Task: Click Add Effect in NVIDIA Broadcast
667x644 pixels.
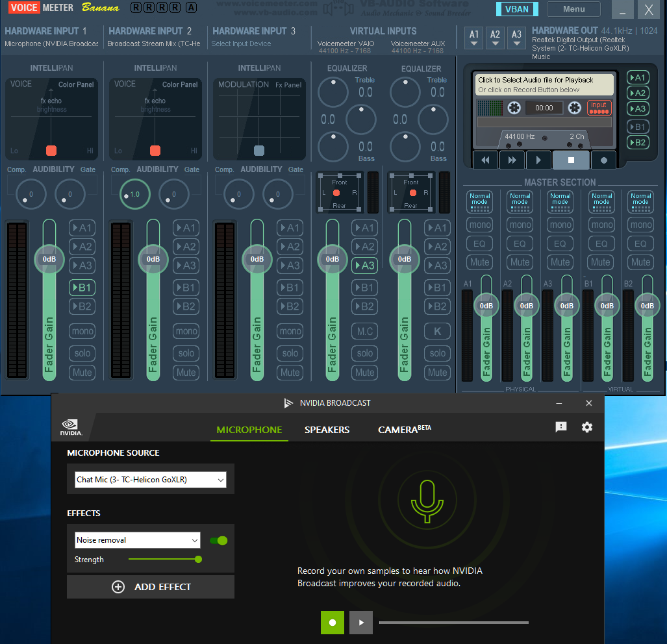Action: [151, 587]
